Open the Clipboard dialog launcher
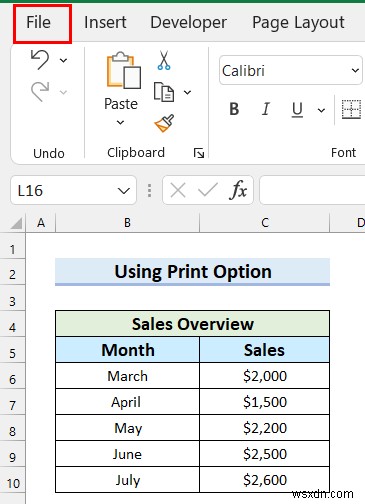The width and height of the screenshot is (365, 504). tap(199, 153)
